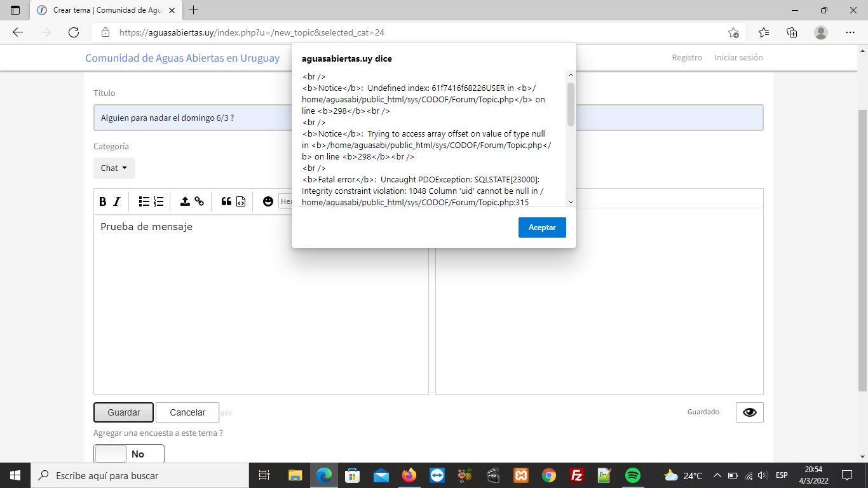Toggle the preview eye button
Viewport: 868px width, 488px height.
click(x=749, y=412)
